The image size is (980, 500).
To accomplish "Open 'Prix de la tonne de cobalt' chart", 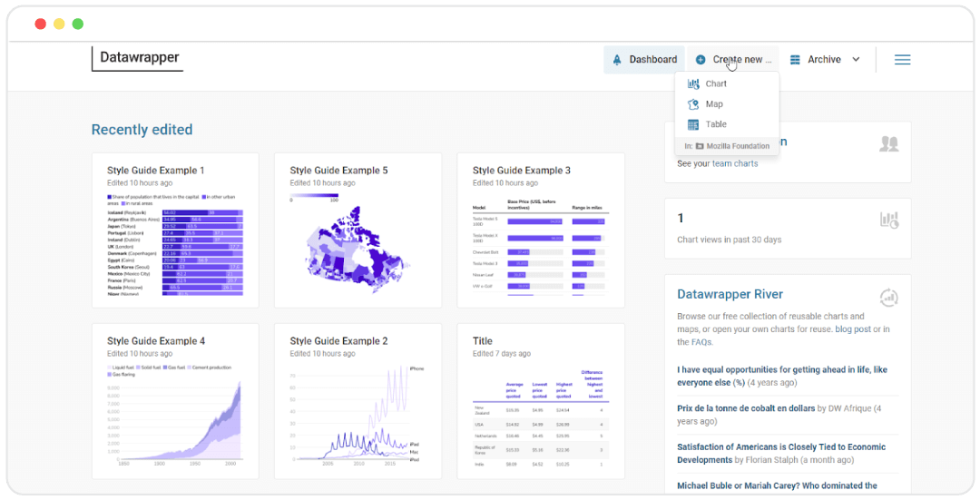I will point(746,408).
